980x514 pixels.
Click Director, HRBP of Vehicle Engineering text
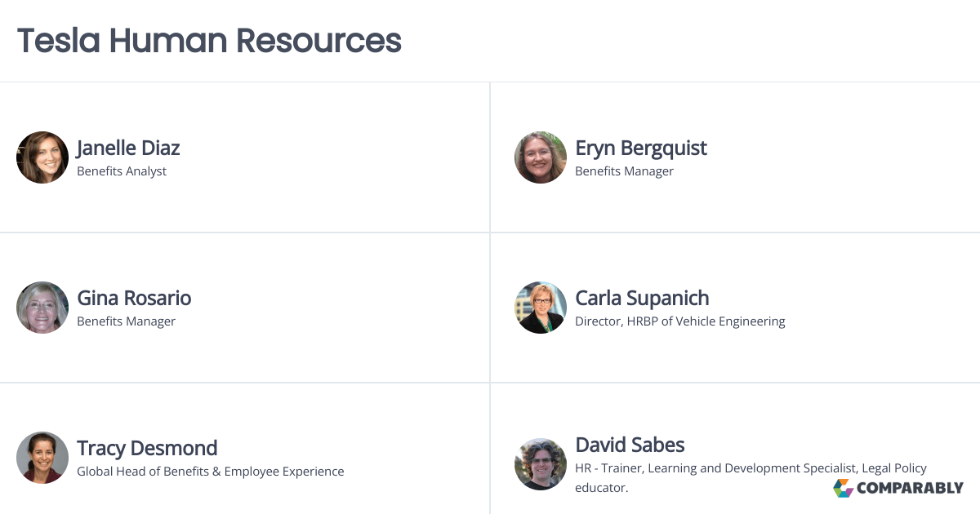[679, 321]
